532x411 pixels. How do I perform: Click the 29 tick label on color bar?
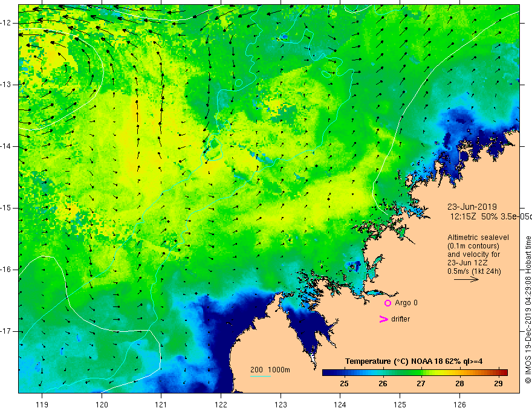pos(498,384)
